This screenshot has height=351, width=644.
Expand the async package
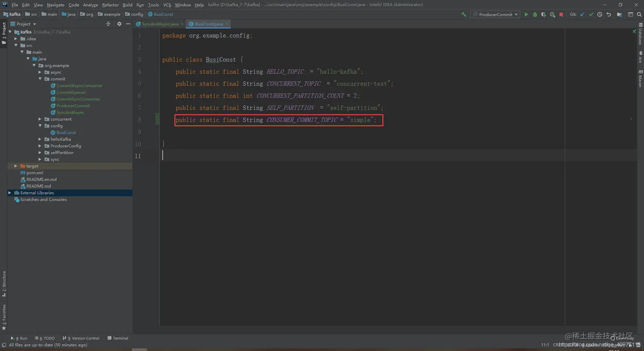pyautogui.click(x=40, y=72)
